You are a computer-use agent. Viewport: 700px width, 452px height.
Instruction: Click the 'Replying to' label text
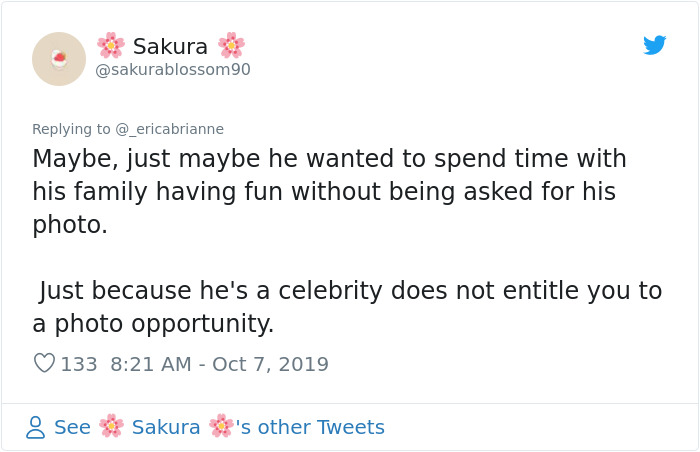(71, 129)
